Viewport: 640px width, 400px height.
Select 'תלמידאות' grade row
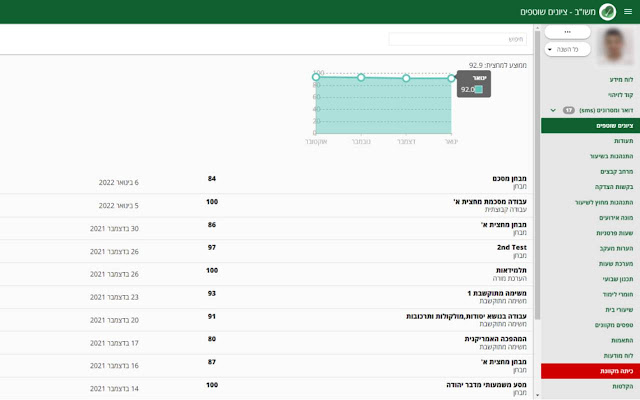(x=267, y=274)
